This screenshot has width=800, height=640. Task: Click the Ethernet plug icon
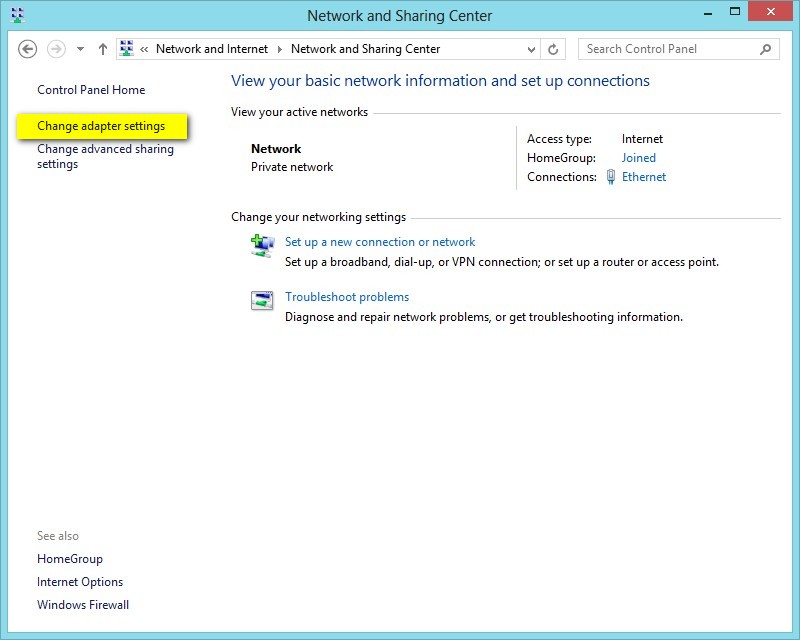611,177
